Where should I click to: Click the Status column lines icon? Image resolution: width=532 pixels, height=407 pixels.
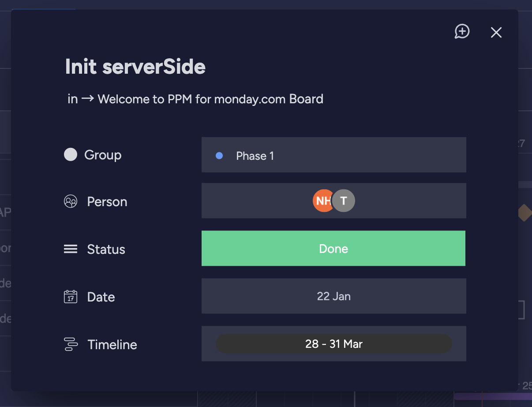(71, 249)
